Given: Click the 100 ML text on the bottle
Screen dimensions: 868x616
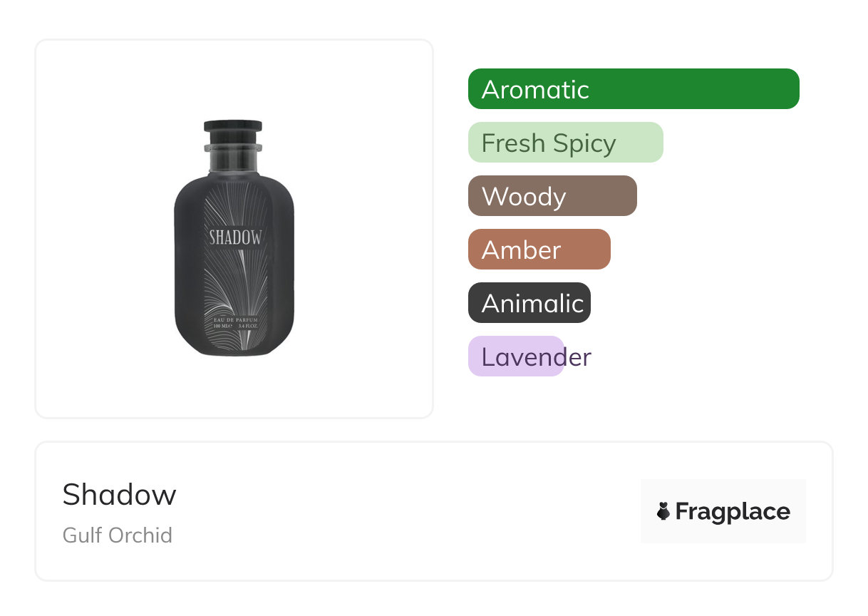Looking at the screenshot, I should coord(222,326).
